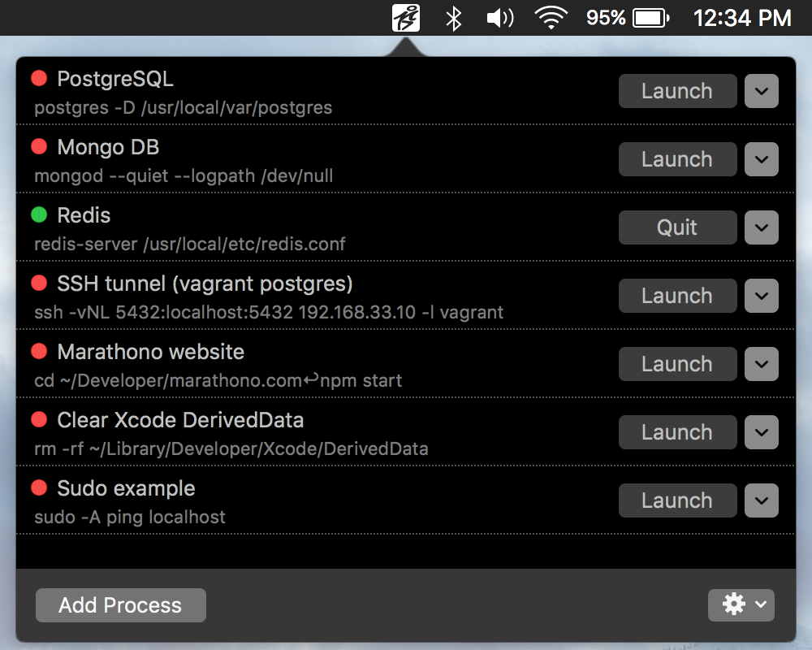Click the 'mongod --quiet --logpath /dev/null' command
Viewport: 812px width, 650px height.
(184, 176)
